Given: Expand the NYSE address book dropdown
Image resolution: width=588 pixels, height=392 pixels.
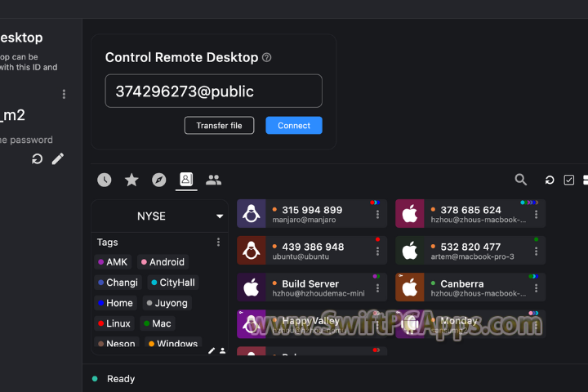Looking at the screenshot, I should [220, 216].
